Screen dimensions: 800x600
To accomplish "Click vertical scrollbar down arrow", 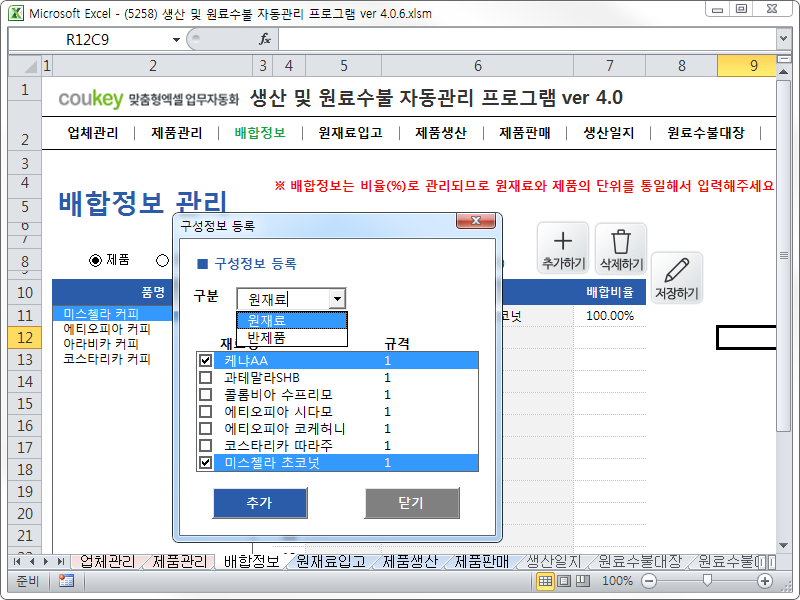I will tap(783, 546).
